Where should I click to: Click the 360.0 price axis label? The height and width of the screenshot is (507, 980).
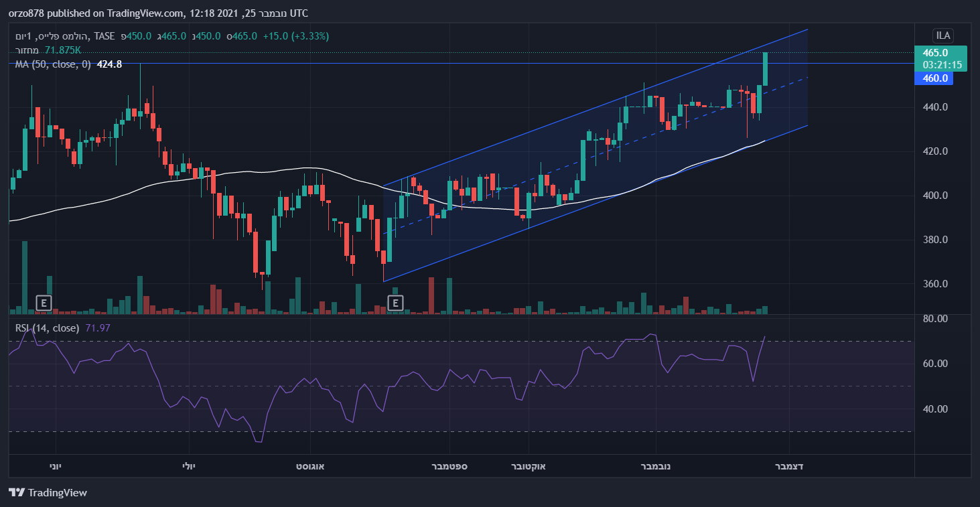(x=934, y=284)
